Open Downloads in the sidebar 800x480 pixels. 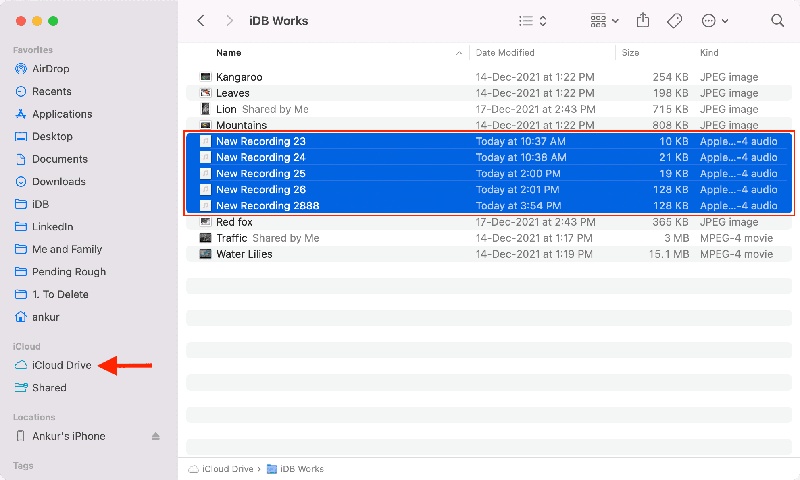tap(59, 182)
